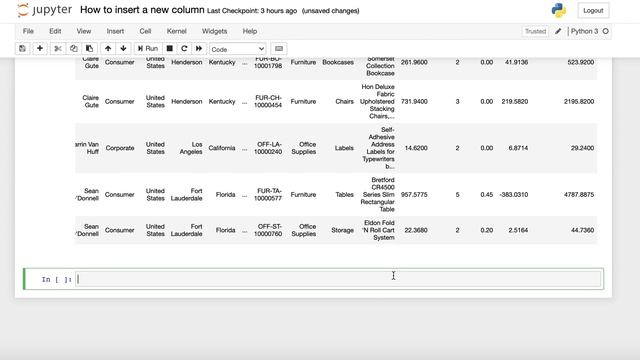The width and height of the screenshot is (640, 360).
Task: Click the California state cell
Action: pyautogui.click(x=222, y=148)
